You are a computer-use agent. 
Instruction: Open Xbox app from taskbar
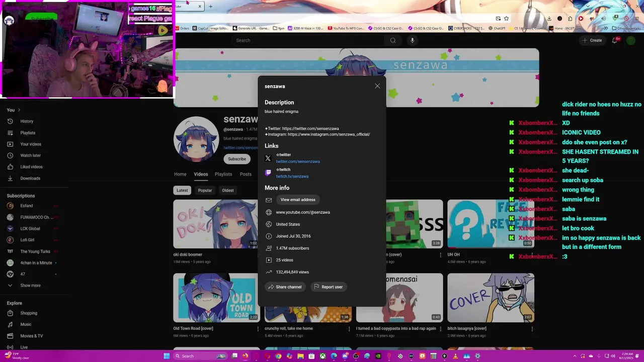click(x=323, y=356)
